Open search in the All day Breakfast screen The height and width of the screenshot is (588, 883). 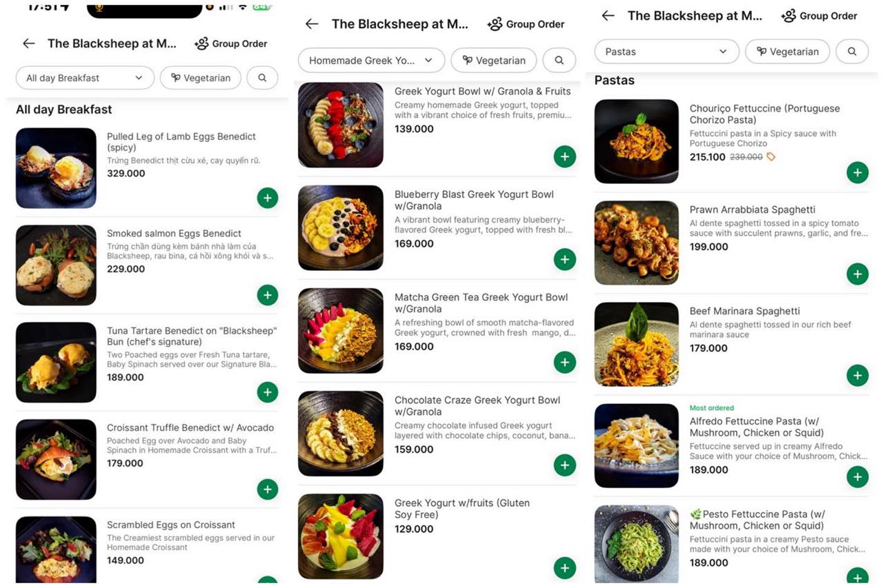tap(262, 78)
